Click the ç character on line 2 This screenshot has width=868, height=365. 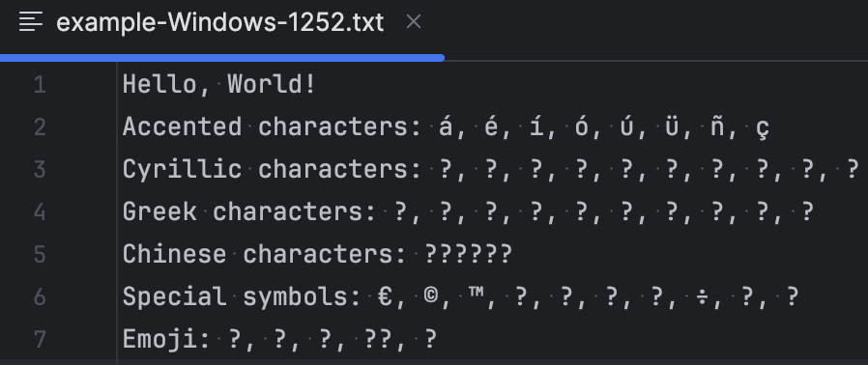point(763,128)
